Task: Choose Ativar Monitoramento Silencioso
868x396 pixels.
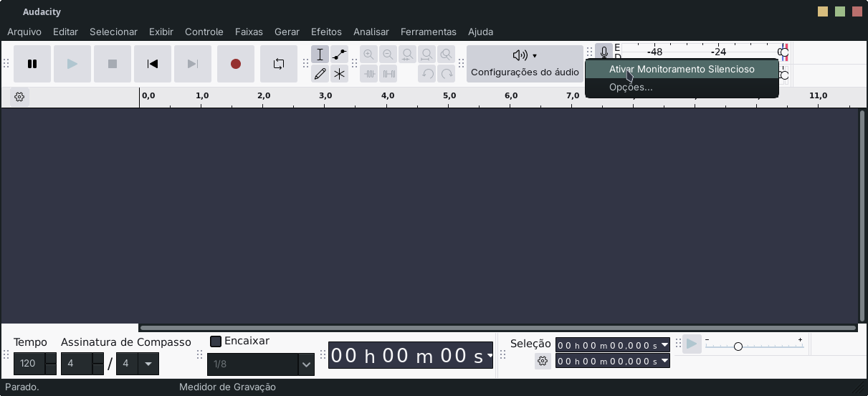Action: coord(681,70)
